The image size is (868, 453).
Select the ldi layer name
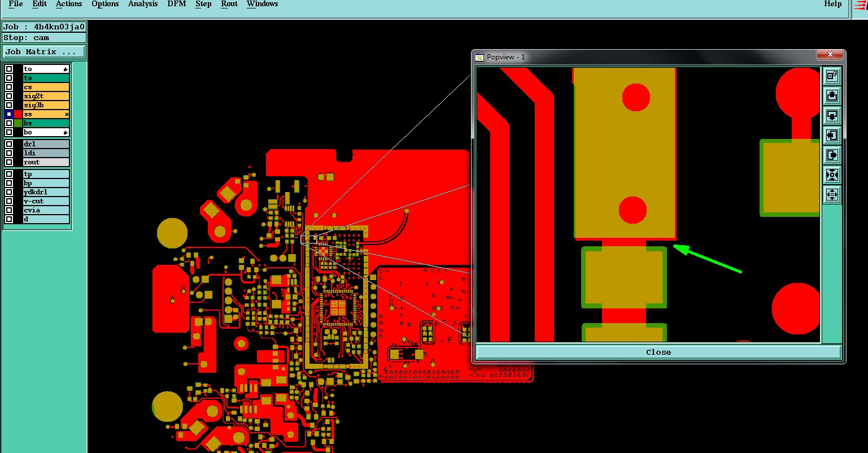pyautogui.click(x=46, y=153)
